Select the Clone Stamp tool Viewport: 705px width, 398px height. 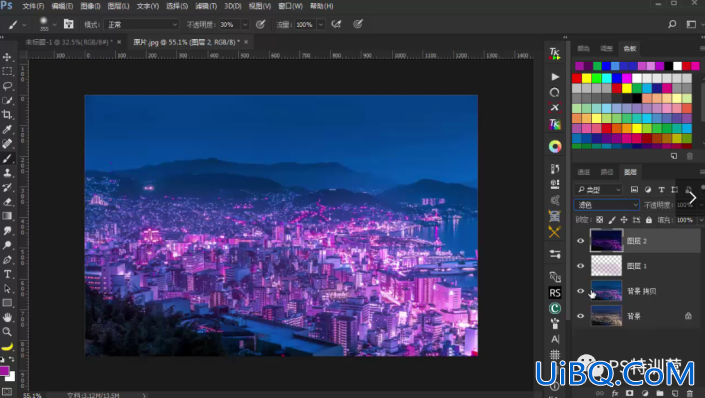[7, 173]
